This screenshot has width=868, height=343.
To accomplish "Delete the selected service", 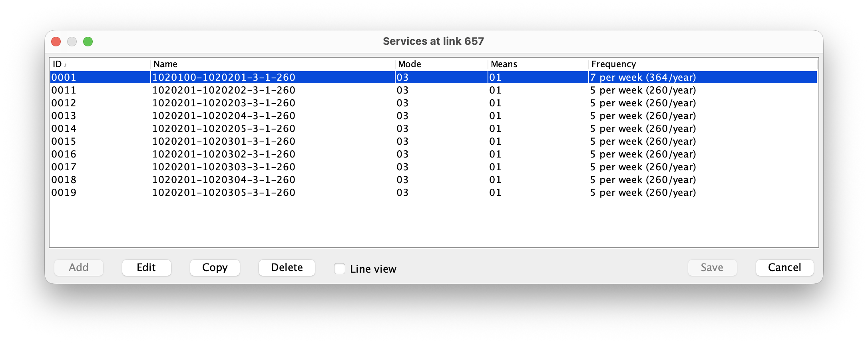I will (287, 267).
